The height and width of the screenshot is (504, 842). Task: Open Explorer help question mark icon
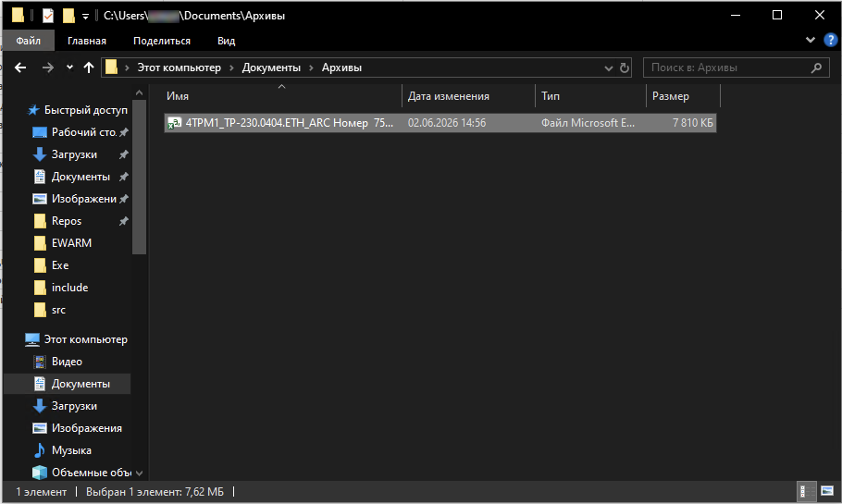coord(830,40)
